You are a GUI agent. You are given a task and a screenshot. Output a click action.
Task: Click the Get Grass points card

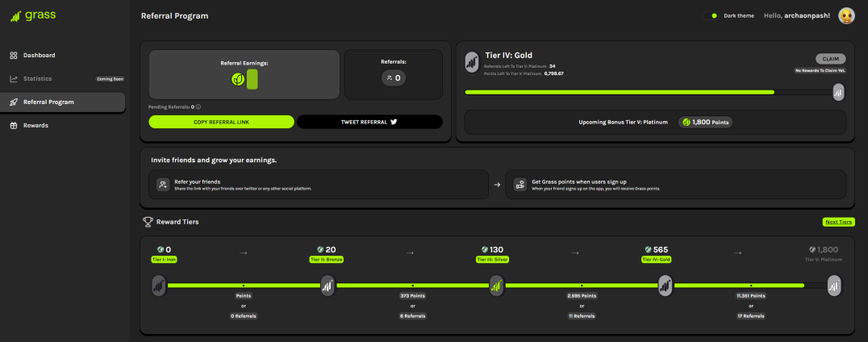click(x=676, y=185)
